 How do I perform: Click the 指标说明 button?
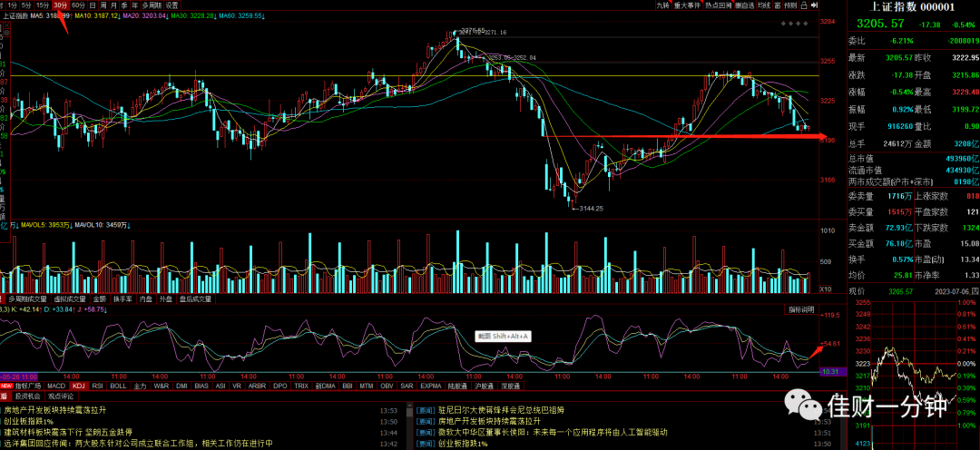800,309
